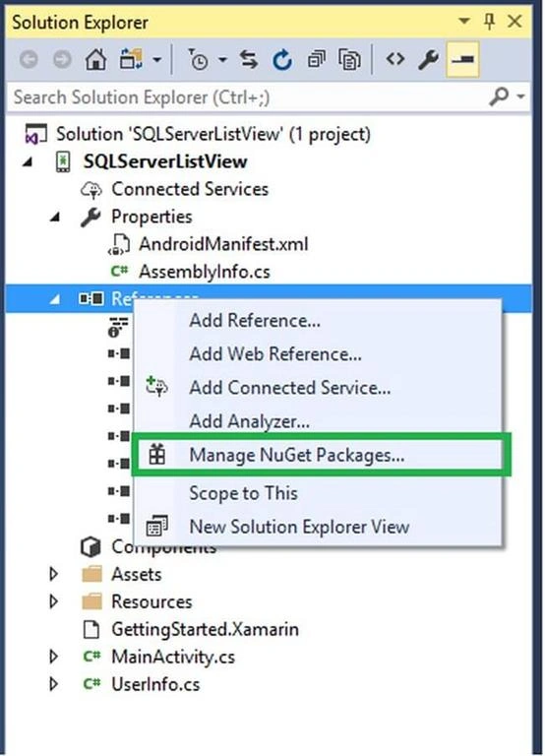545x756 pixels.
Task: Click the Collapse All toolbar icon
Action: point(316,60)
